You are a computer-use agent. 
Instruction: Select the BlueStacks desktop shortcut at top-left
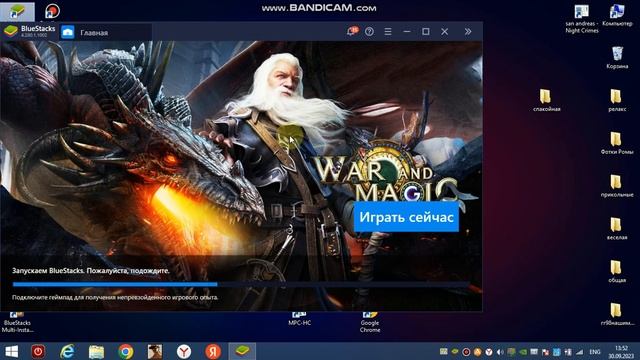pos(17,11)
